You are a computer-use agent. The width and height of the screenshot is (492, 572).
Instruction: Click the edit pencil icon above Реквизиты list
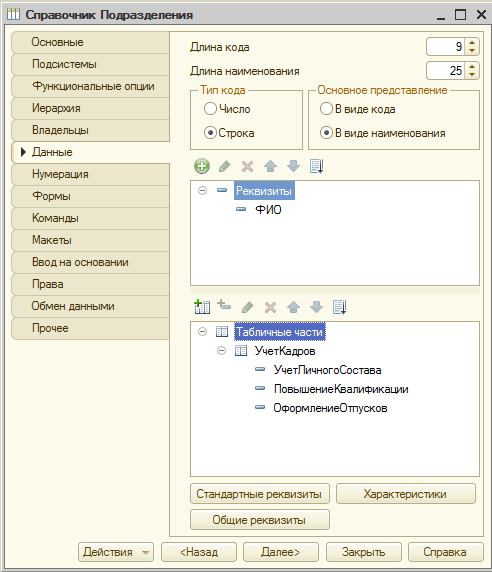coord(224,166)
